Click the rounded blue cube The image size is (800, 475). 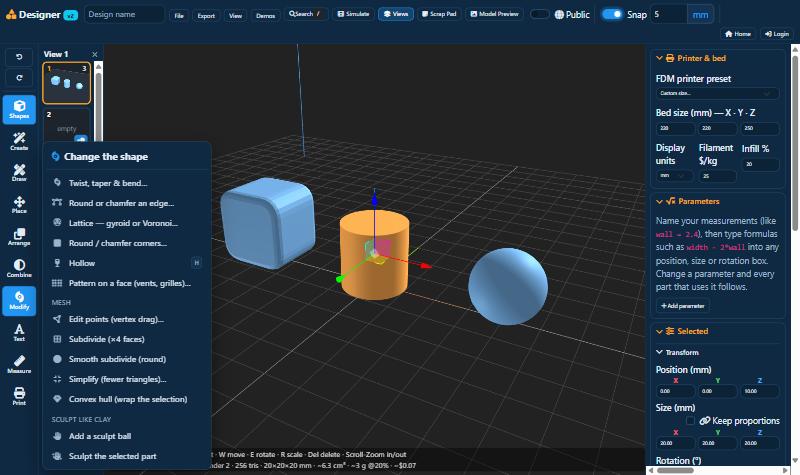click(268, 223)
